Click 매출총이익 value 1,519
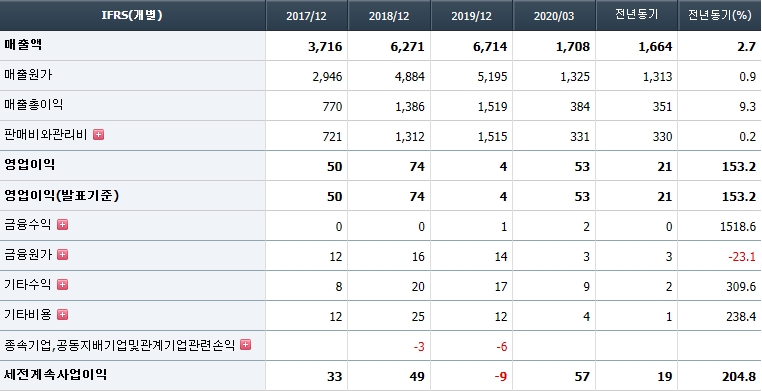 point(492,107)
